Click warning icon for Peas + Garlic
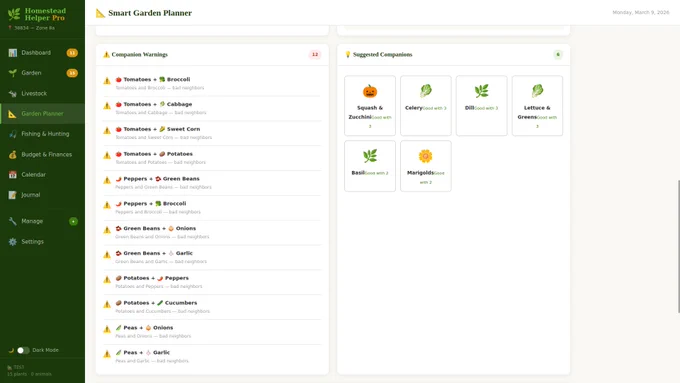680x383 pixels. tap(107, 354)
